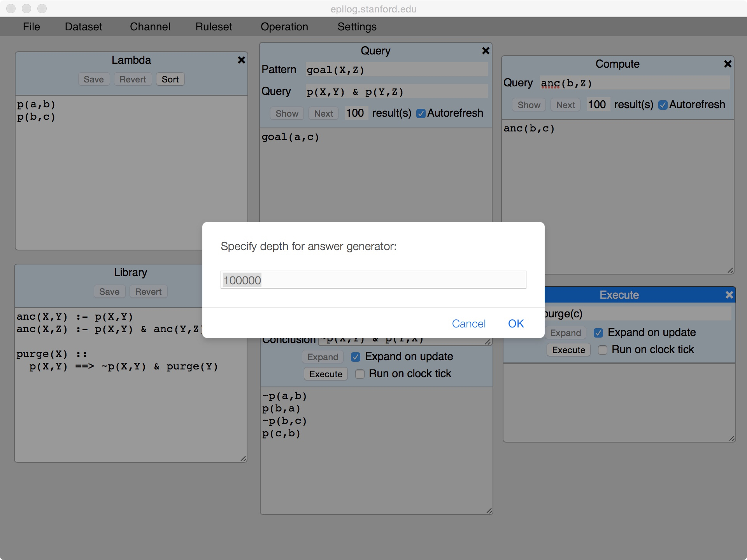Enable Run on clock tick in Execute panel
This screenshot has height=560, width=747.
(602, 350)
